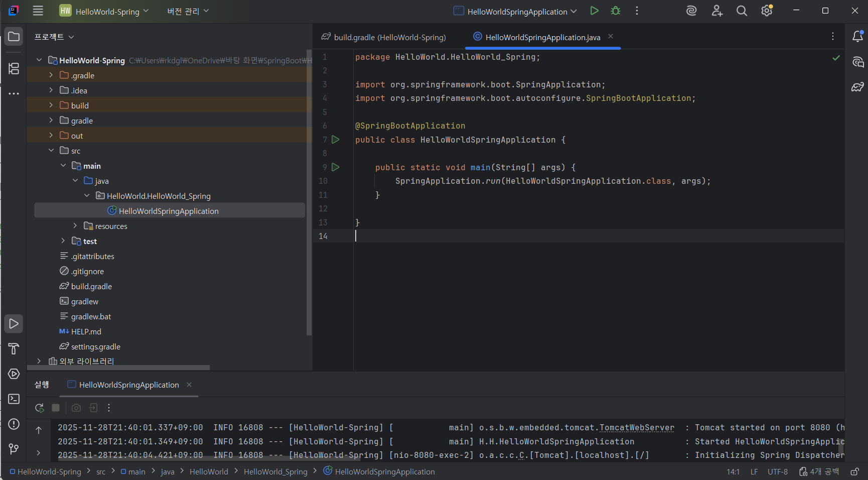Open the main menu hamburger icon
The height and width of the screenshot is (480, 868).
coord(38,11)
